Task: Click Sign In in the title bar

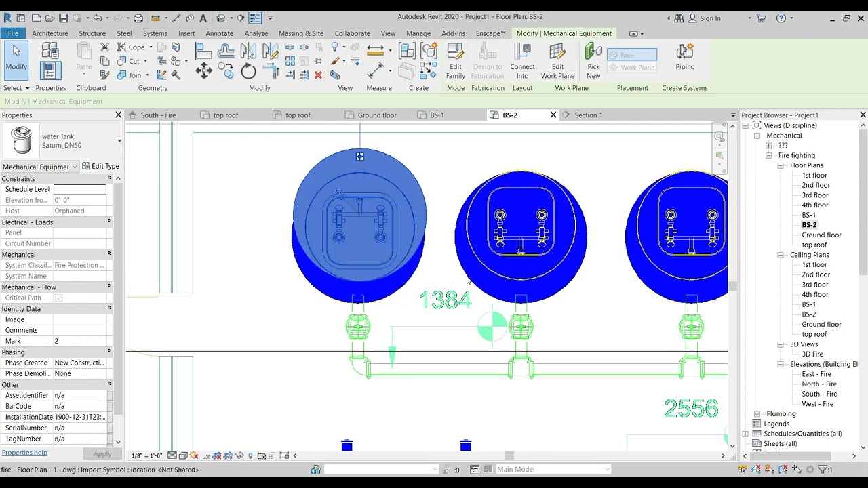Action: pos(710,18)
